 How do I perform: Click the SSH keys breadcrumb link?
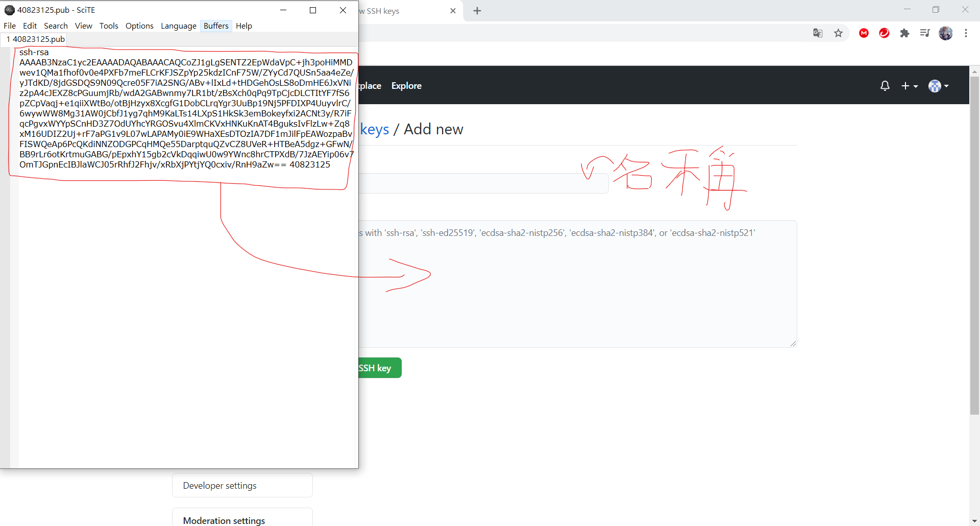(374, 129)
